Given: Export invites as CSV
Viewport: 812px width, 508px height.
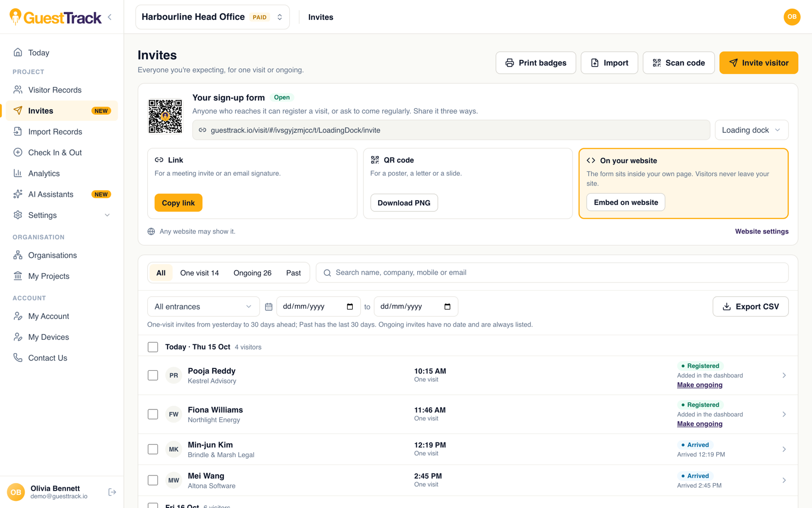Looking at the screenshot, I should [x=750, y=307].
